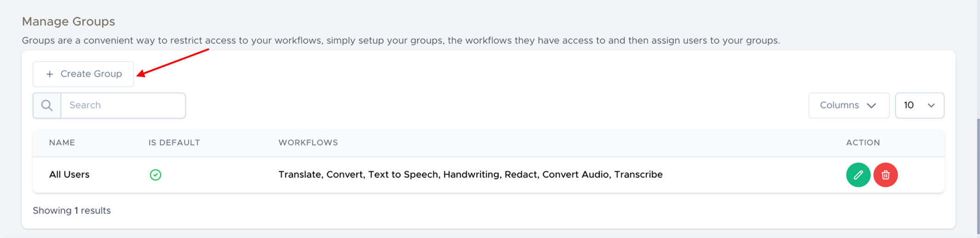This screenshot has width=980, height=238.
Task: Sort by the NAME column header
Action: [62, 142]
